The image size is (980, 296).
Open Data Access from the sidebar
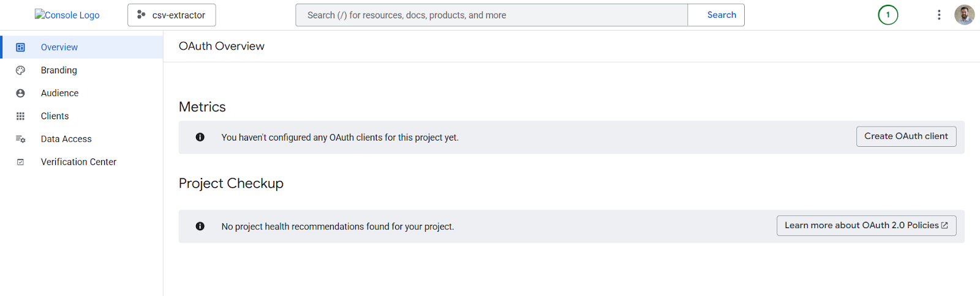(x=66, y=139)
